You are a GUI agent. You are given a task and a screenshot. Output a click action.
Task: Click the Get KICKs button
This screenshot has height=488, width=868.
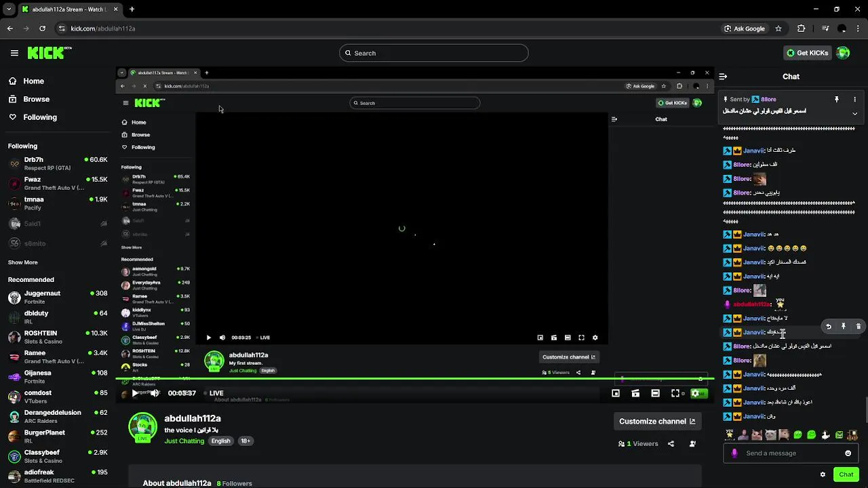click(x=807, y=53)
